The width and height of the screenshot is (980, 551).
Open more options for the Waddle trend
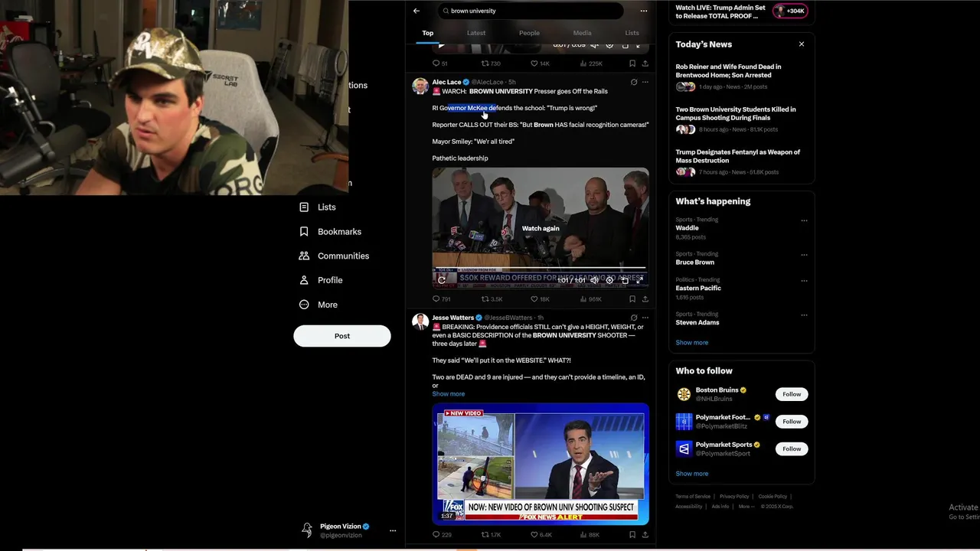tap(804, 220)
